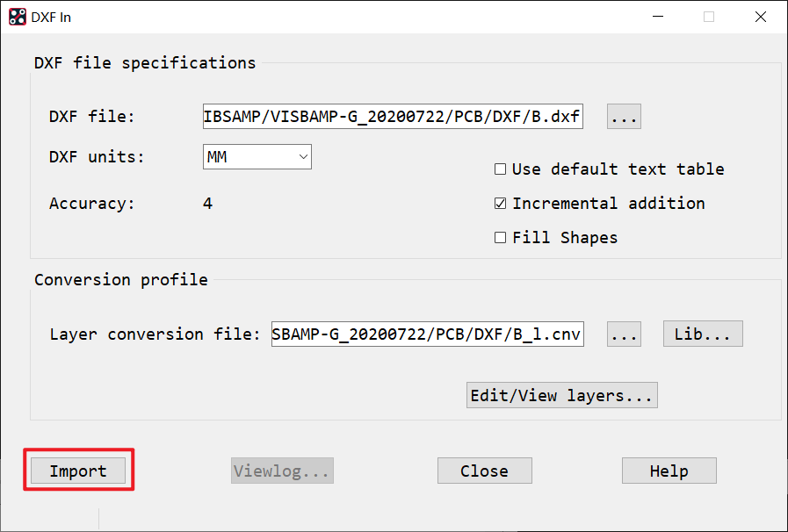
Task: Enable Use default text table
Action: click(501, 169)
